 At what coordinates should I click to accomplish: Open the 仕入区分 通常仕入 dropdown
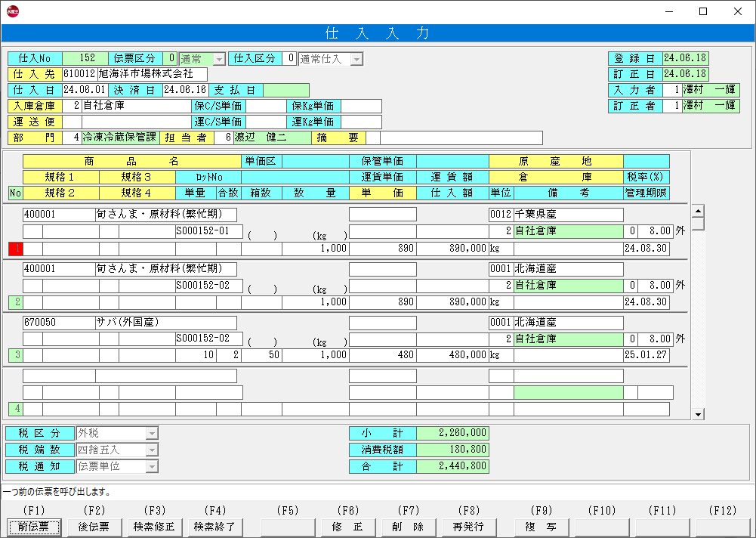(356, 59)
